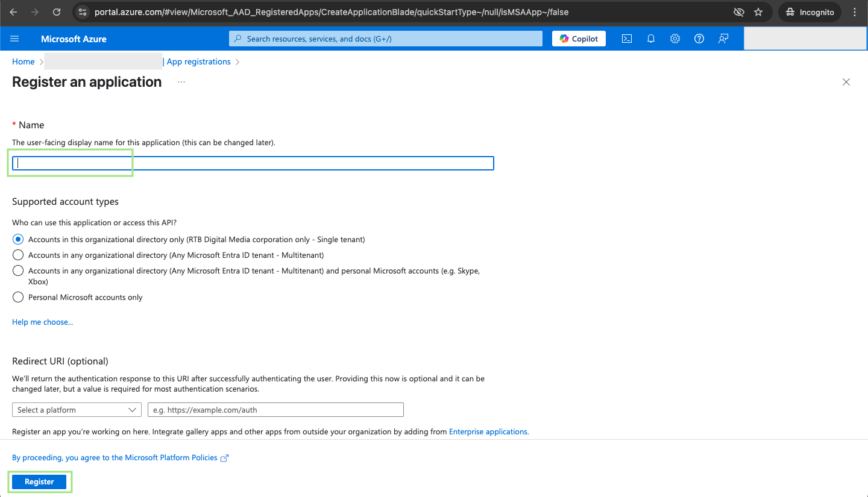Click the Redirect URI input field

tap(275, 410)
